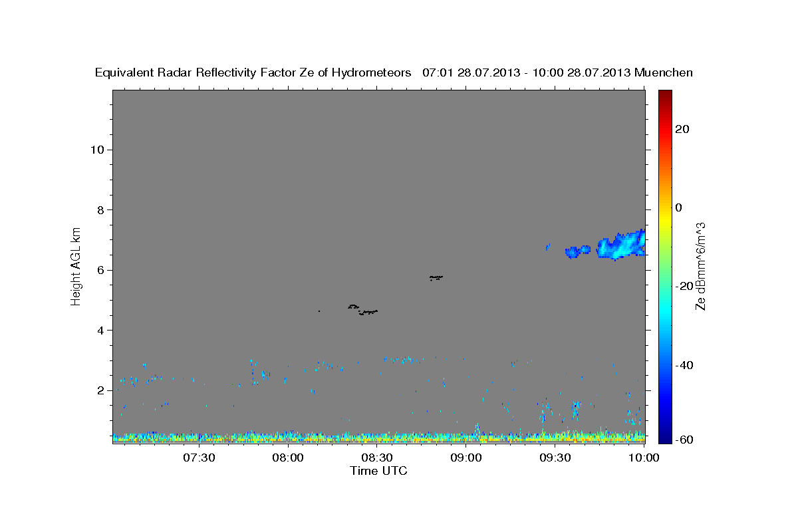The image size is (798, 532).
Task: Click the height tick label 8
Action: tap(101, 210)
